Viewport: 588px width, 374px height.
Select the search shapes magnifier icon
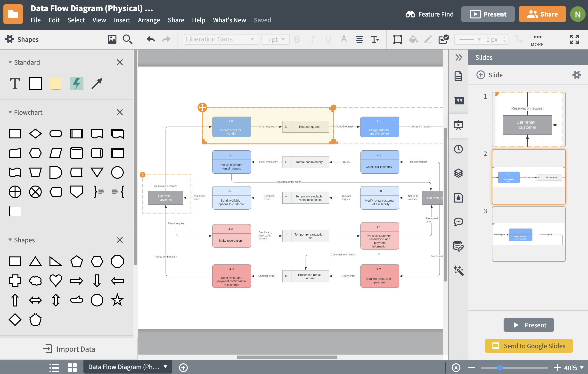(127, 39)
